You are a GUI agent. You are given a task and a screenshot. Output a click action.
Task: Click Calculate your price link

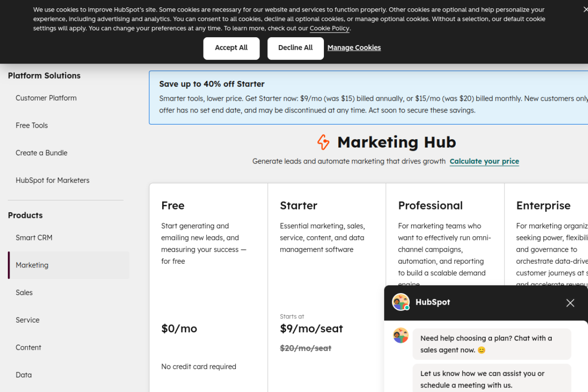pos(484,161)
